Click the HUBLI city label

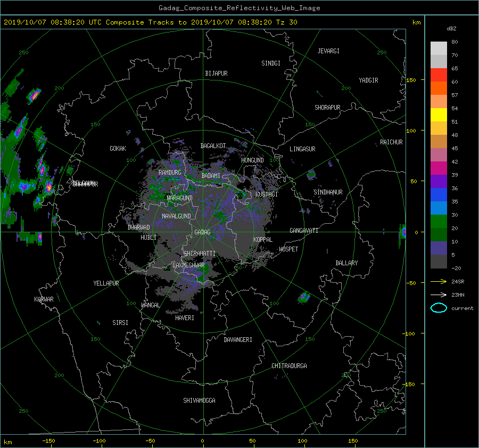[x=148, y=238]
